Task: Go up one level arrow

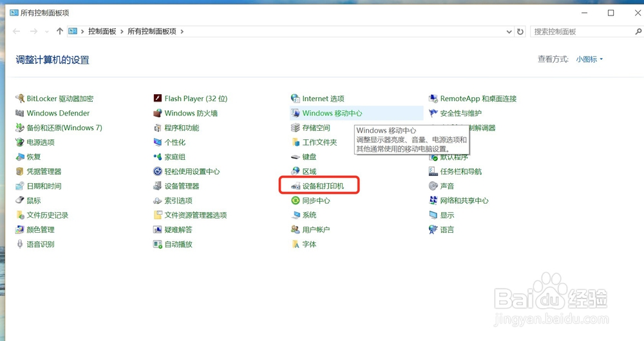Action: point(60,31)
